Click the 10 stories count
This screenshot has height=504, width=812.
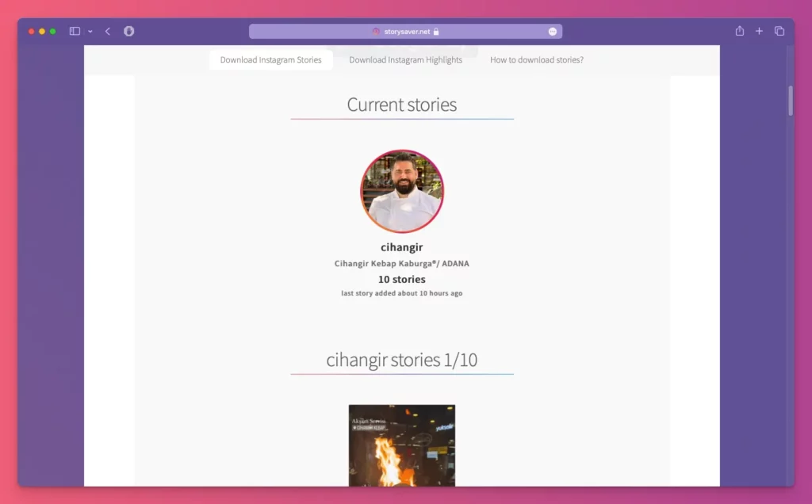coord(402,280)
